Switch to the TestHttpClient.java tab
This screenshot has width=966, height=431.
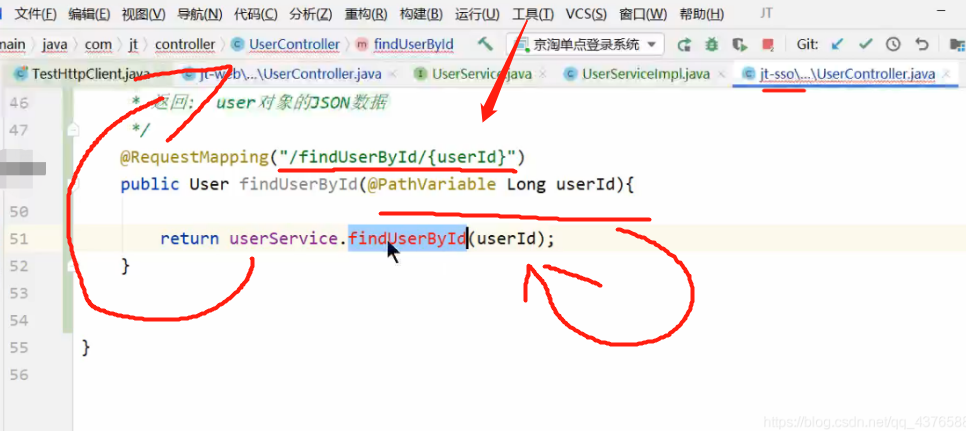coord(91,75)
